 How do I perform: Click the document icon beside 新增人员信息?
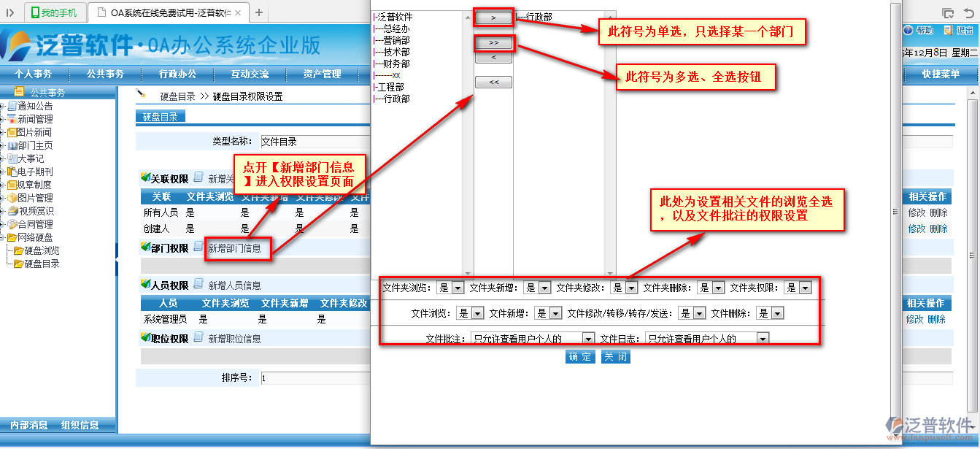click(x=198, y=285)
